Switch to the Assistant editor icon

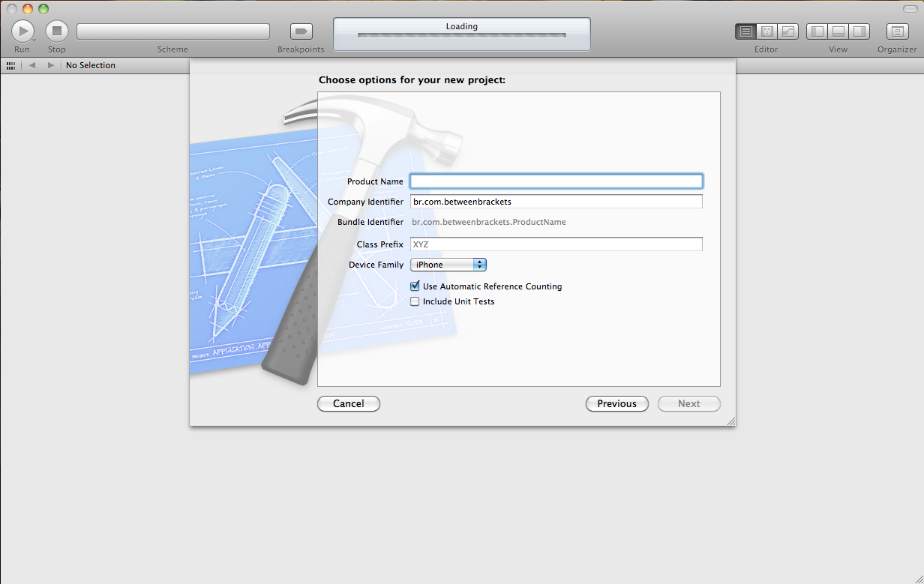[x=766, y=31]
